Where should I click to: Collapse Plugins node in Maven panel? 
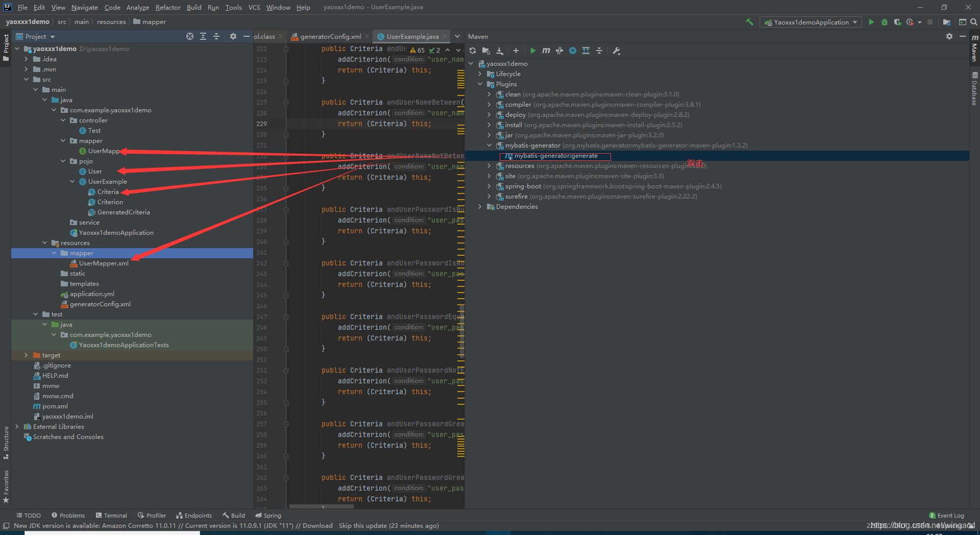(480, 84)
